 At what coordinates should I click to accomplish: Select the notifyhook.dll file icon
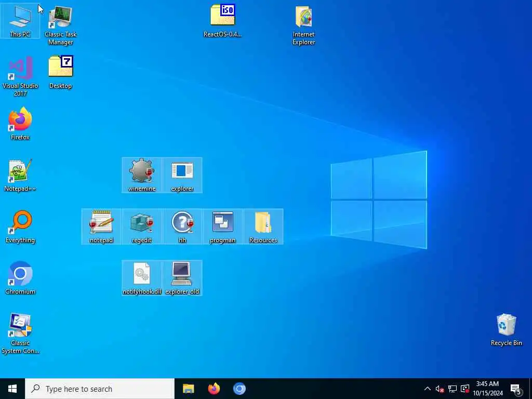pyautogui.click(x=142, y=278)
